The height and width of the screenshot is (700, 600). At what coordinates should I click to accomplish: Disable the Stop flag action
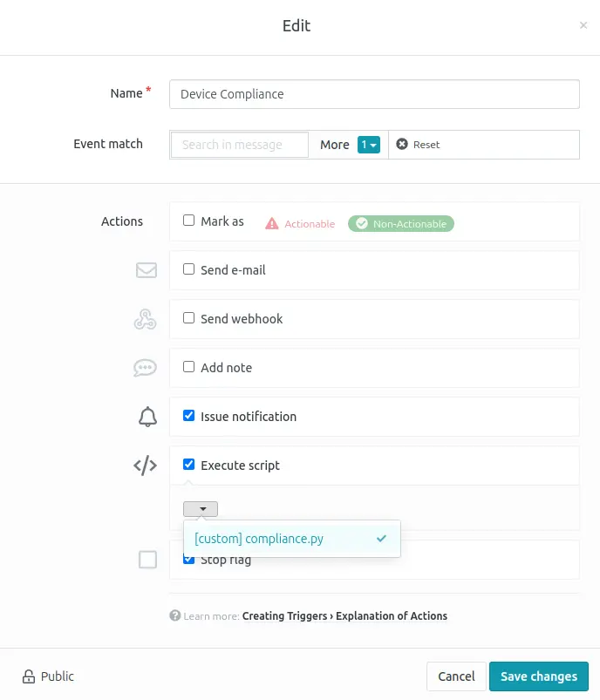pyautogui.click(x=188, y=560)
